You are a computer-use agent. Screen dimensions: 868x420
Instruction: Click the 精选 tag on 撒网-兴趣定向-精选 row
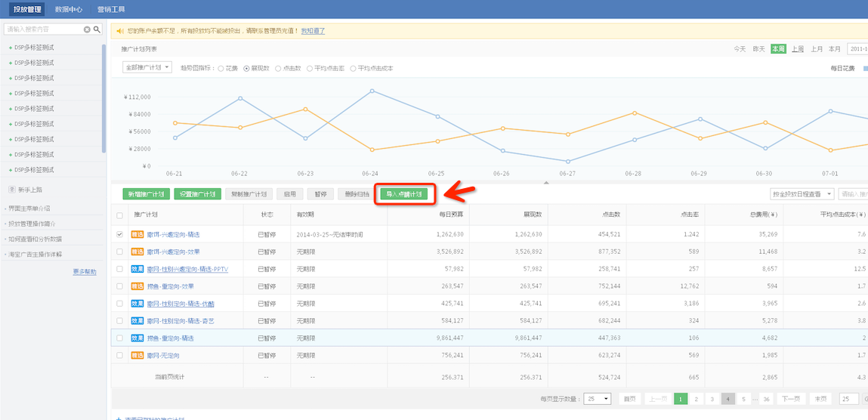tap(137, 235)
